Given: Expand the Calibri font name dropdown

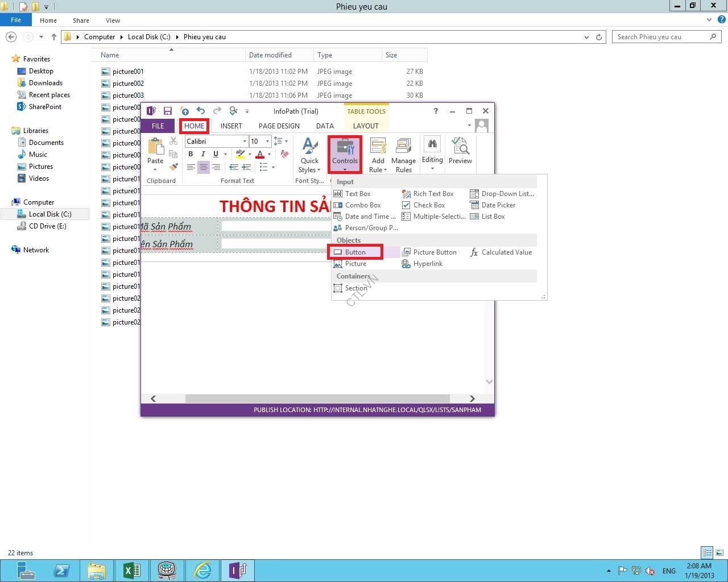Looking at the screenshot, I should click(x=245, y=142).
